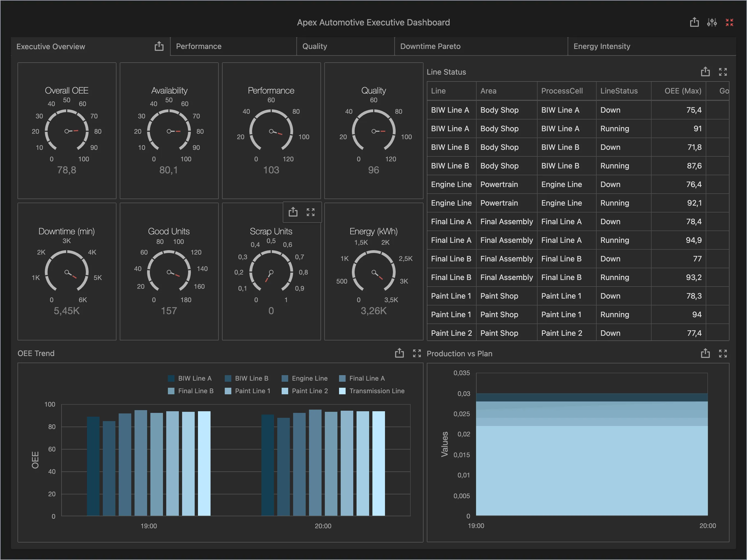Export the OEE Trend chart
Screen dimensions: 747x560
tap(399, 353)
